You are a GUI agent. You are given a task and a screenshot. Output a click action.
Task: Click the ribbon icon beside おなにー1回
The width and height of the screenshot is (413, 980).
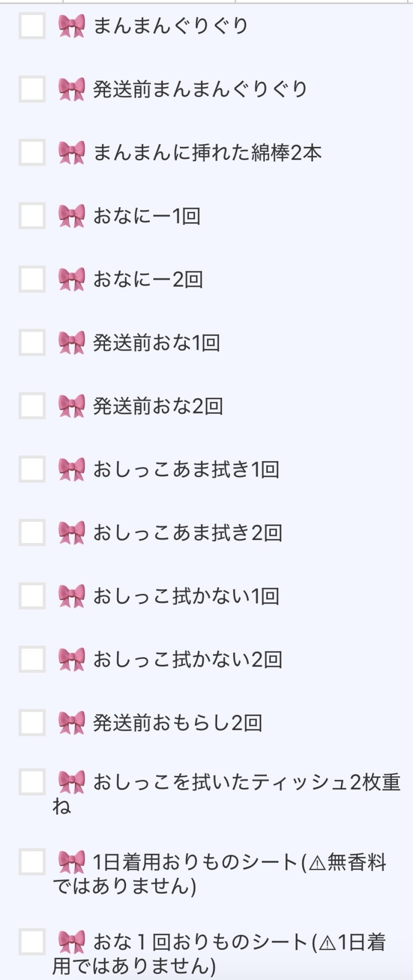(71, 216)
